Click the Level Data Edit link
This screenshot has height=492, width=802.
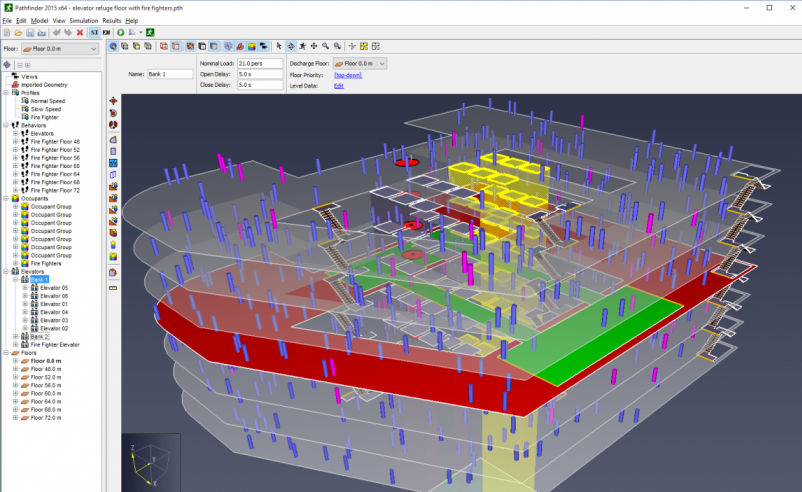point(339,86)
